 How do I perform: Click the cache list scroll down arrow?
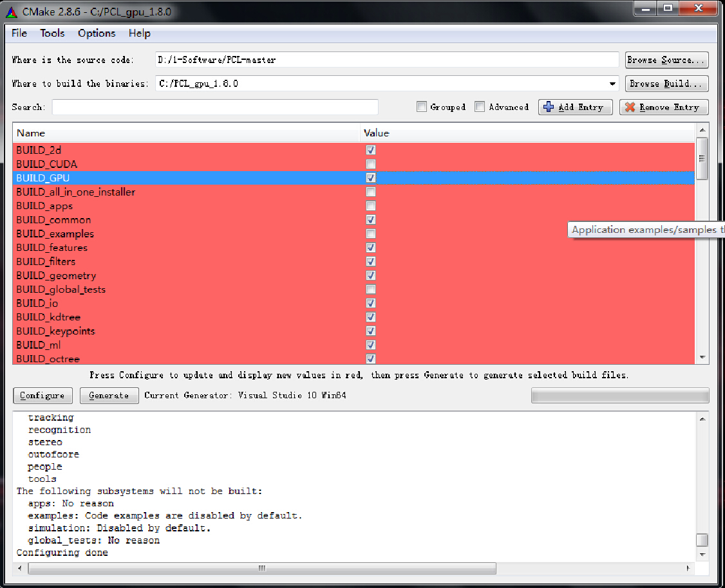[702, 358]
